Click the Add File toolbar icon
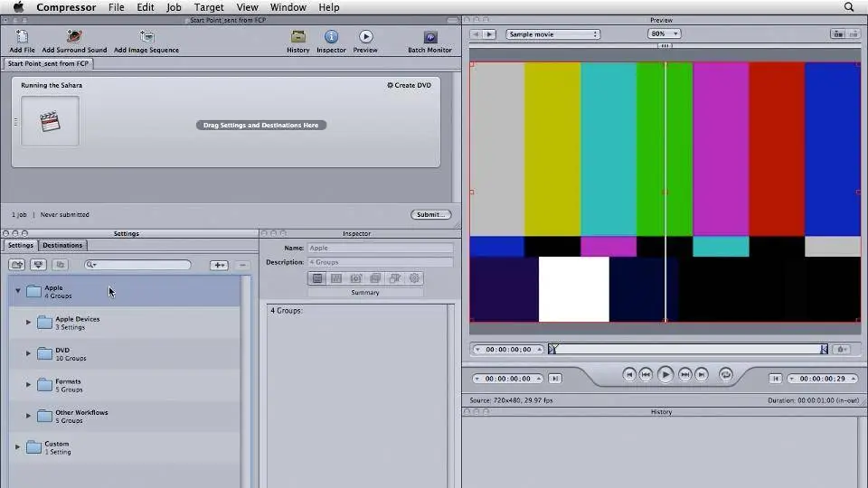This screenshot has width=868, height=488. click(22, 41)
